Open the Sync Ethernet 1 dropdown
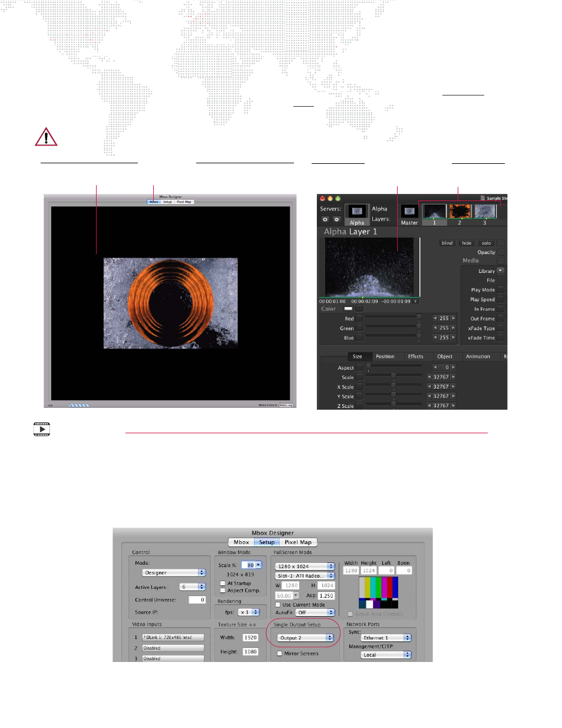562x728 pixels. (x=386, y=638)
